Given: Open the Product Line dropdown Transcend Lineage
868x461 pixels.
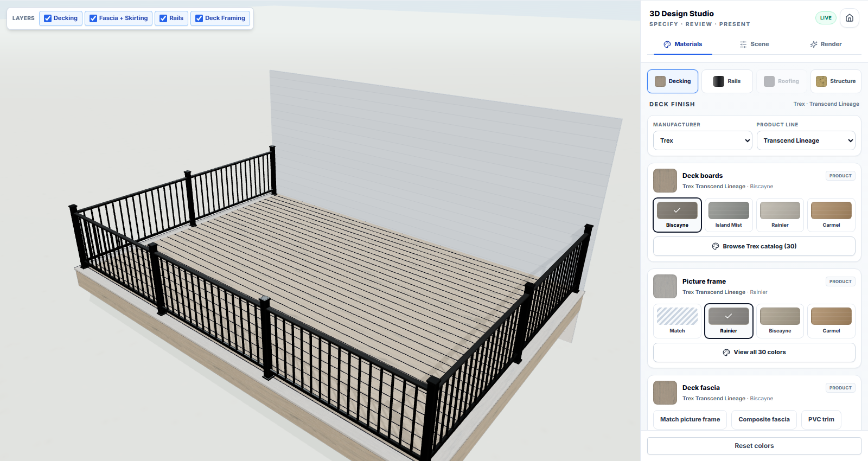Looking at the screenshot, I should click(806, 140).
